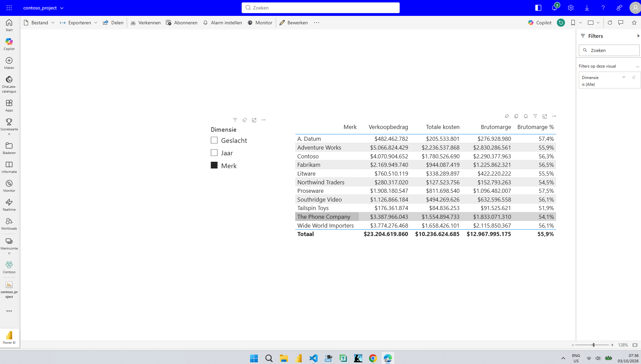Open the bookmarks dropdown arrow
641x364 pixels.
(x=581, y=23)
